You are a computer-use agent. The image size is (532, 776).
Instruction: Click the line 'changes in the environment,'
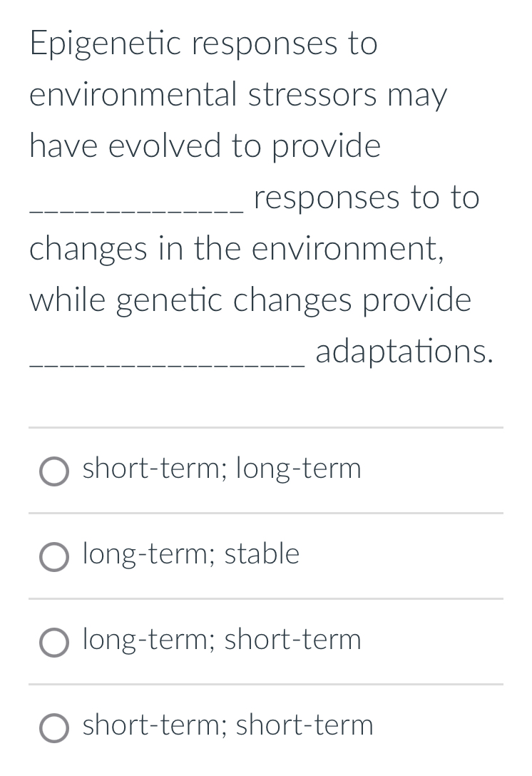click(x=237, y=249)
